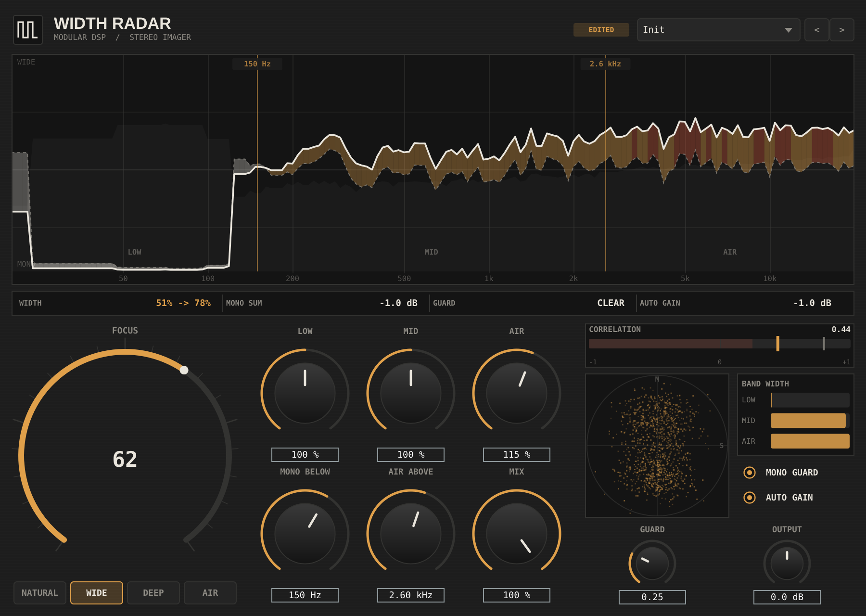Image resolution: width=866 pixels, height=616 pixels.
Task: Click the MID 100 % value field
Action: pyautogui.click(x=411, y=455)
